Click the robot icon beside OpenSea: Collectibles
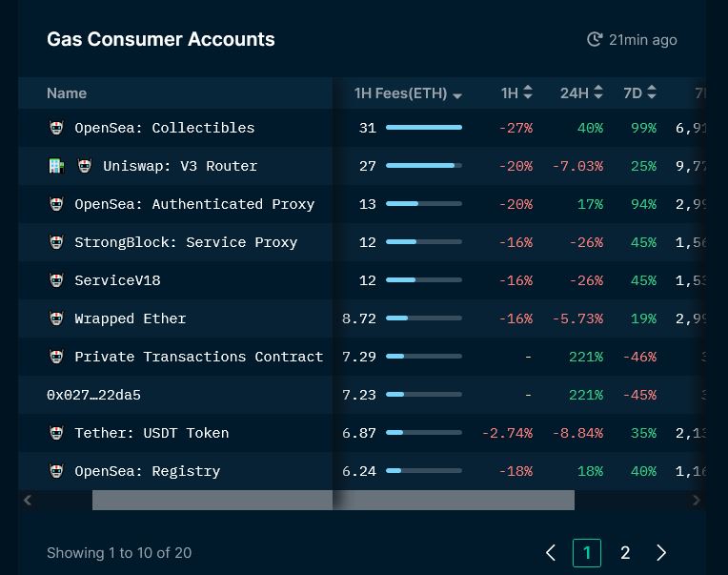Viewport: 728px width, 575px height. point(56,128)
